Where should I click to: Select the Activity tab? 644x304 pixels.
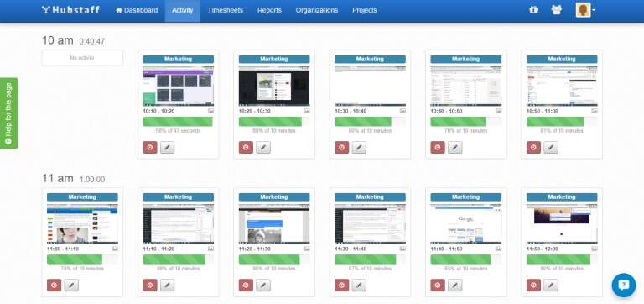click(x=182, y=10)
